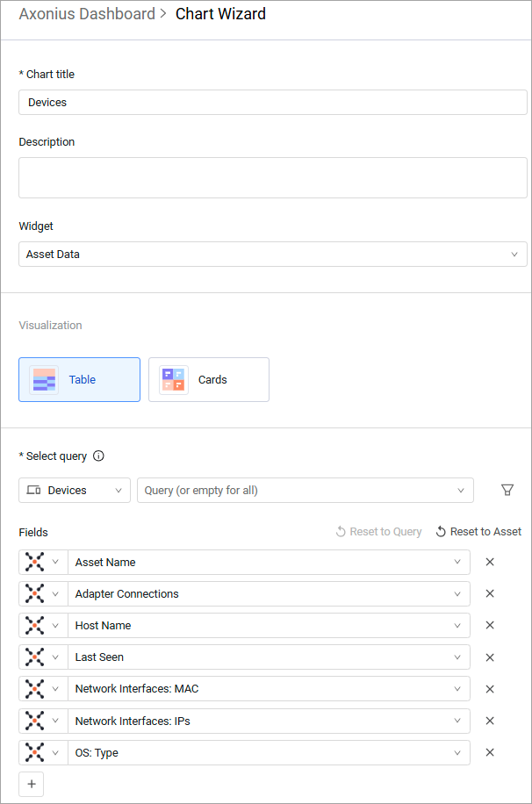Click the Chart Wizard breadcrumb title
Image resolution: width=532 pixels, height=804 pixels.
tap(220, 14)
